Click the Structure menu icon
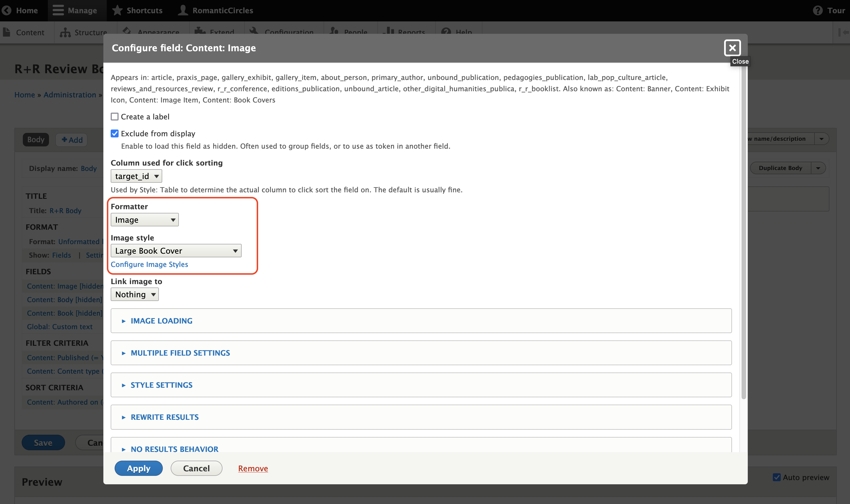Viewport: 850px width, 504px height. (x=65, y=32)
